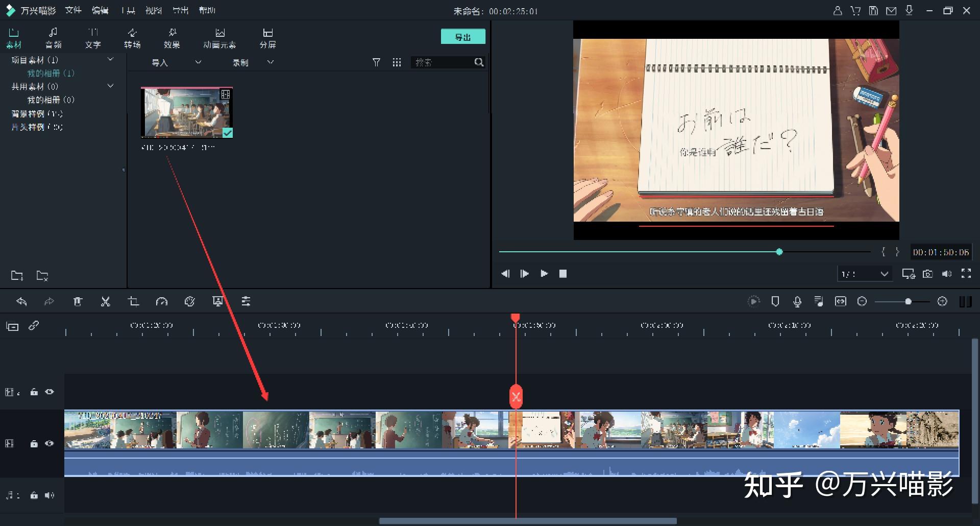Open the 帮助 help menu
Viewport: 980px width, 526px height.
click(x=207, y=10)
